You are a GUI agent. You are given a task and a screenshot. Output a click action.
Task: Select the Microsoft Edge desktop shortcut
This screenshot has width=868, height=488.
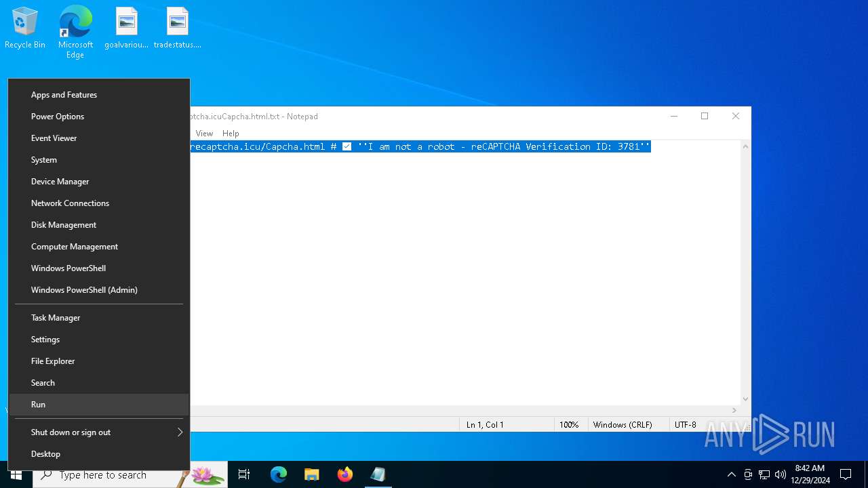point(75,33)
